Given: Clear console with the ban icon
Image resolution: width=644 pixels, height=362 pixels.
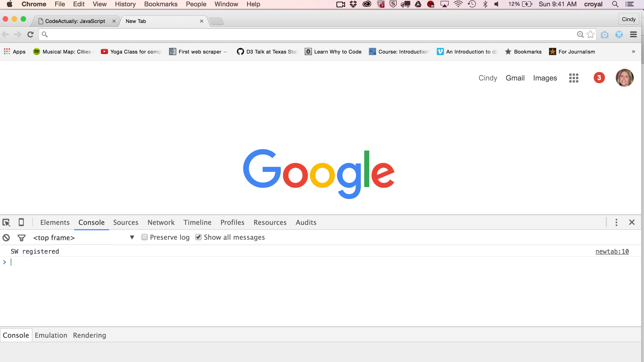Looking at the screenshot, I should tap(6, 237).
